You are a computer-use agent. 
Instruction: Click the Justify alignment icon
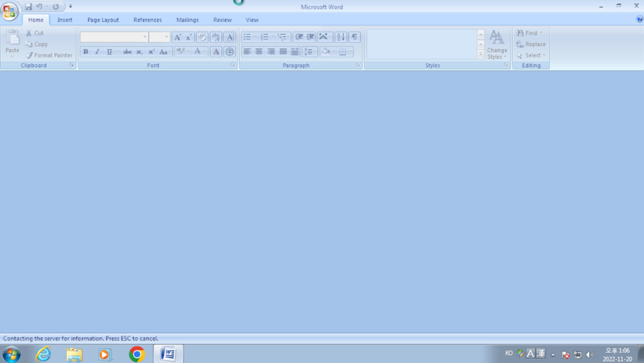(x=283, y=52)
